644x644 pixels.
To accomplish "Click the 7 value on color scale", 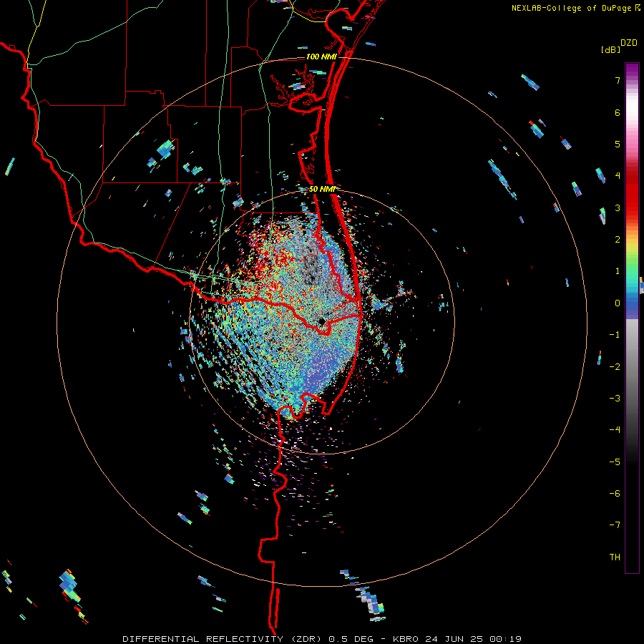I will [x=618, y=80].
